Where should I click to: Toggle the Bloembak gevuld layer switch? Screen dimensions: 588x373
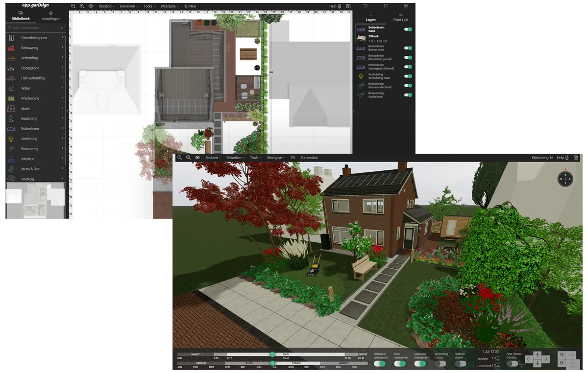408,57
